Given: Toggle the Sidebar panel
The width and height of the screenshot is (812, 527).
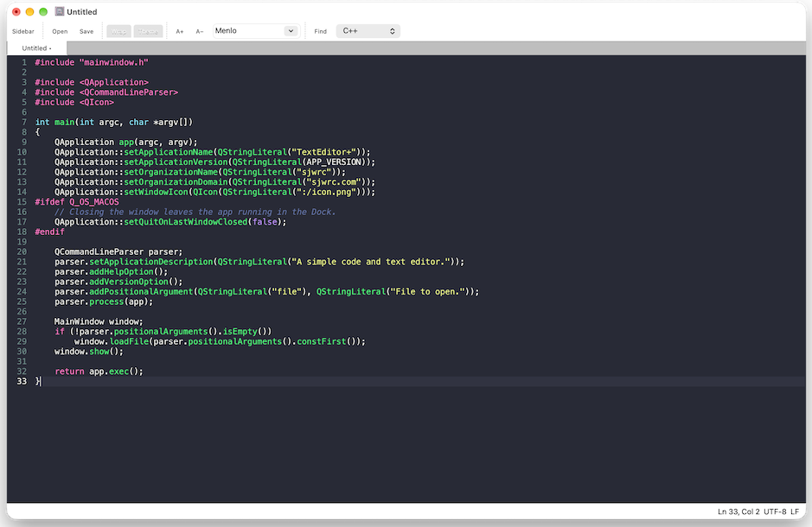Looking at the screenshot, I should [22, 32].
